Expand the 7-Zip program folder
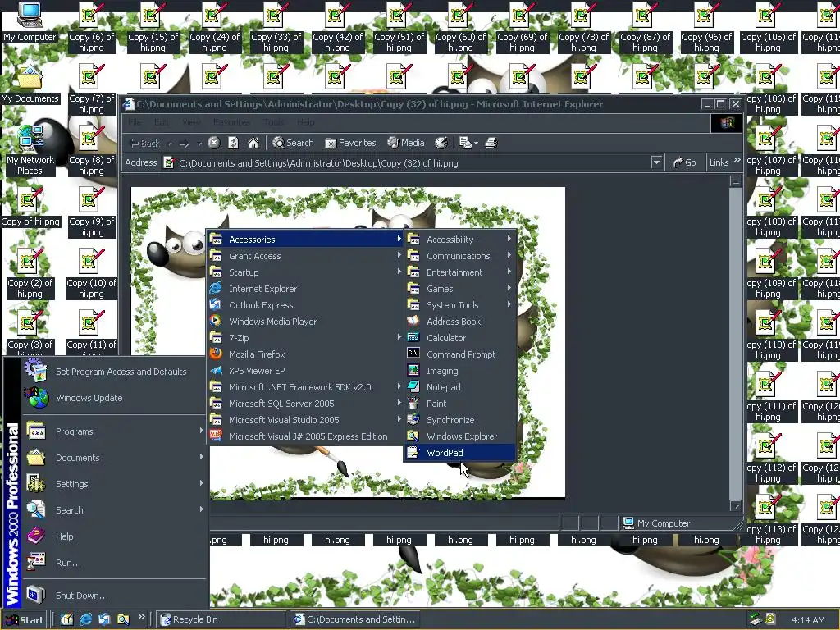Viewport: 840px width, 630px height. [x=305, y=337]
